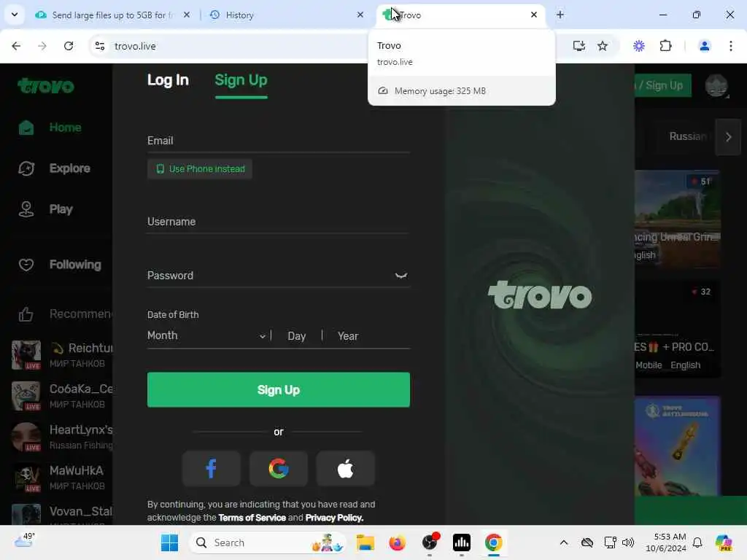Screen dimensions: 747x560
Task: Click the Username input field
Action: [x=278, y=222]
